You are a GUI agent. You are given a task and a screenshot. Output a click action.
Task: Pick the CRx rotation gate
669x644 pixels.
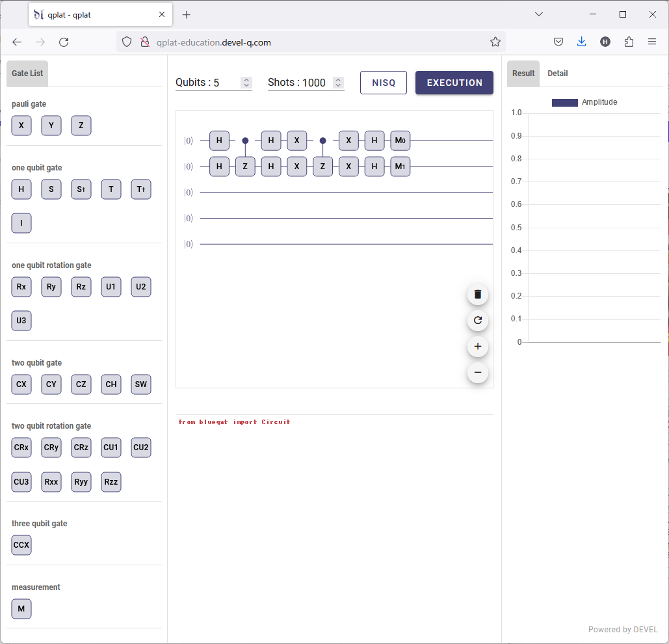coord(21,448)
